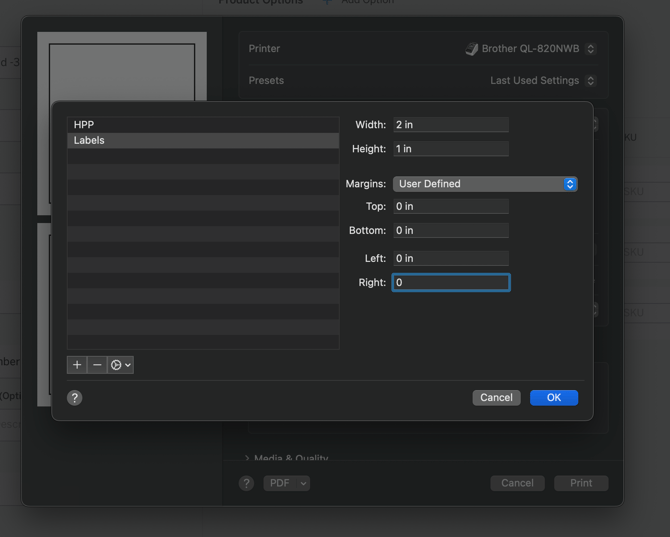Click the help button beside PDF menu
Viewport: 670px width, 537px height.
(x=246, y=483)
